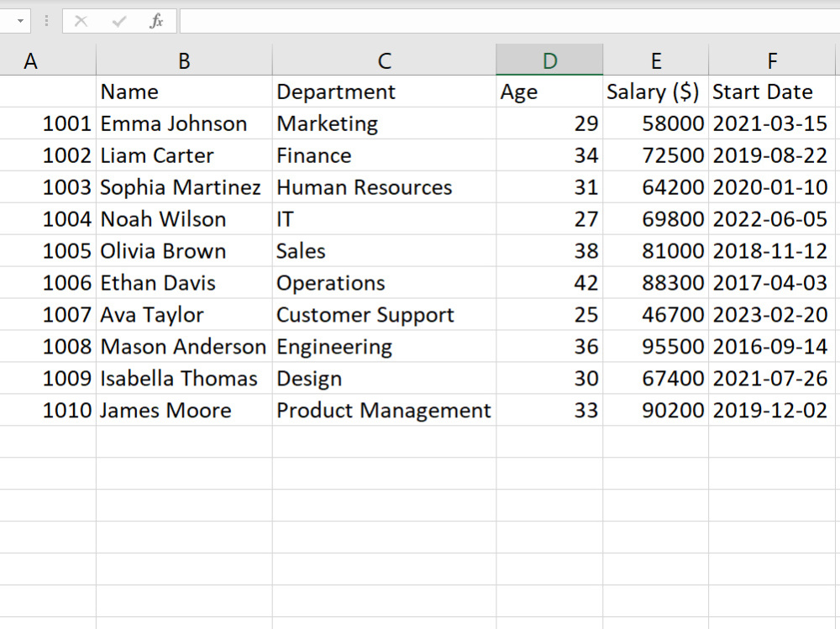This screenshot has height=629, width=840.
Task: Select date cell 2017-04-03
Action: pyautogui.click(x=772, y=282)
